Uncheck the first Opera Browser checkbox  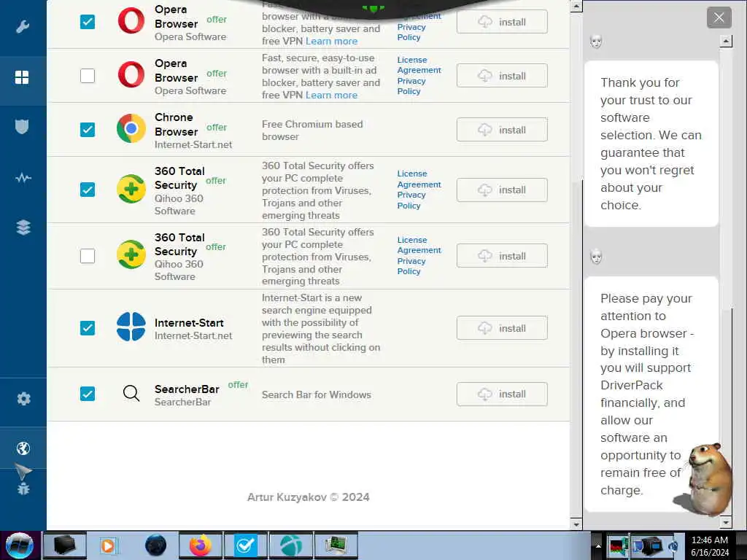(x=88, y=22)
